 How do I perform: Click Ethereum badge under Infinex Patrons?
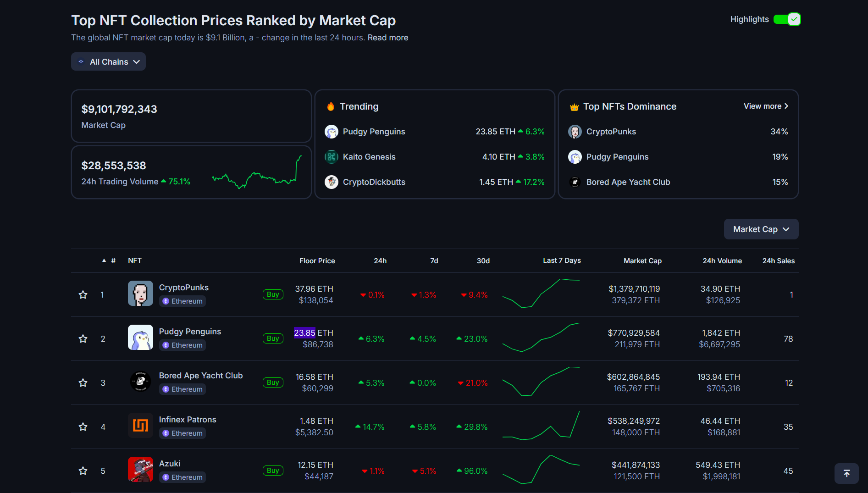(x=182, y=433)
